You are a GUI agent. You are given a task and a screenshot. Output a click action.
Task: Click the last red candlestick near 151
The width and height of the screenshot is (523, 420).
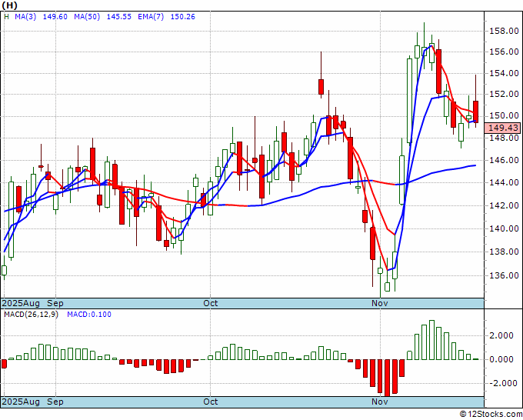pyautogui.click(x=475, y=112)
